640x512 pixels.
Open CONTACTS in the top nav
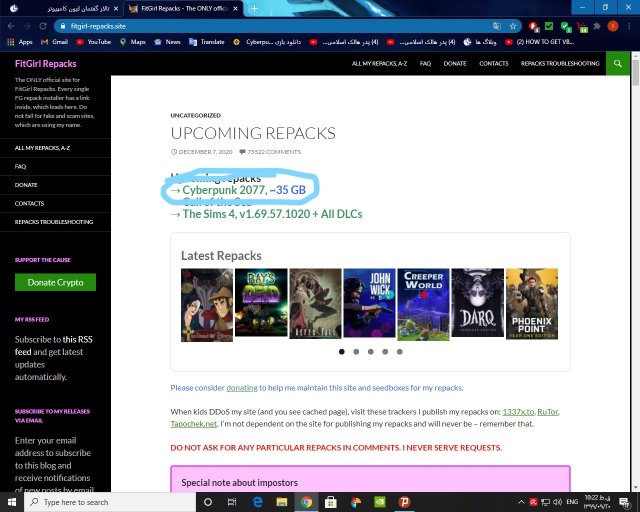coord(493,63)
